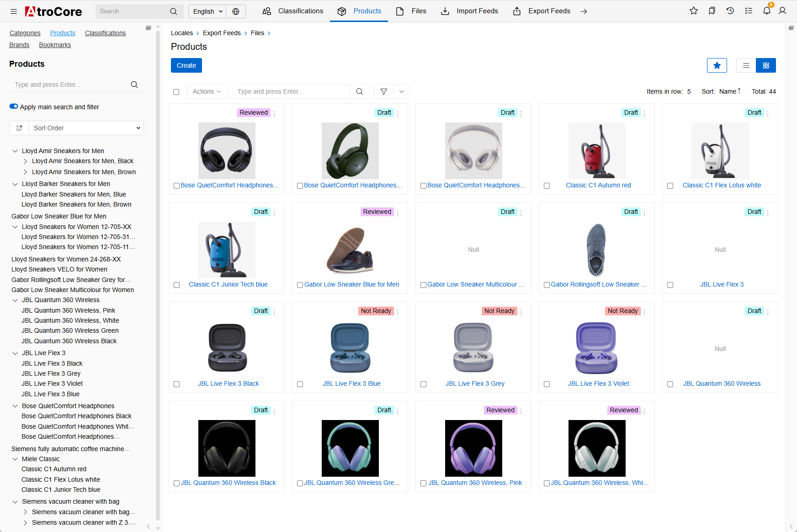Switch to grid tile view layout
The height and width of the screenshot is (532, 797).
pyautogui.click(x=766, y=65)
